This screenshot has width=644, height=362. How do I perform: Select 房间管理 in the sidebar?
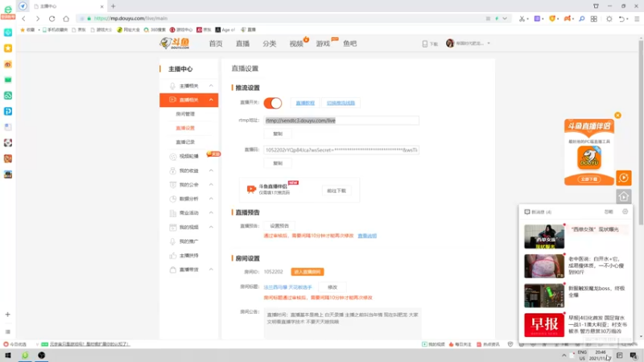(185, 114)
